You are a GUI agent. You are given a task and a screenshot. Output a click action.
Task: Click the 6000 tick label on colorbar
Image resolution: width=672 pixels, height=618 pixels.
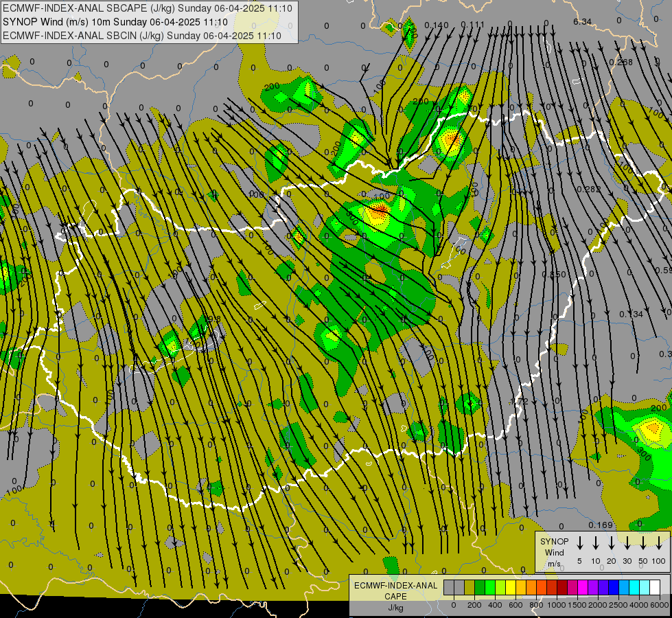click(x=660, y=605)
